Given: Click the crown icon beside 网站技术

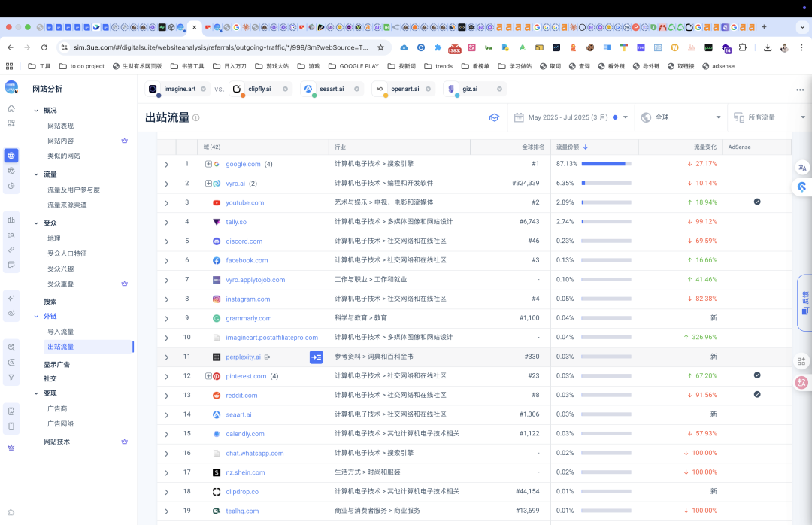Looking at the screenshot, I should click(124, 442).
